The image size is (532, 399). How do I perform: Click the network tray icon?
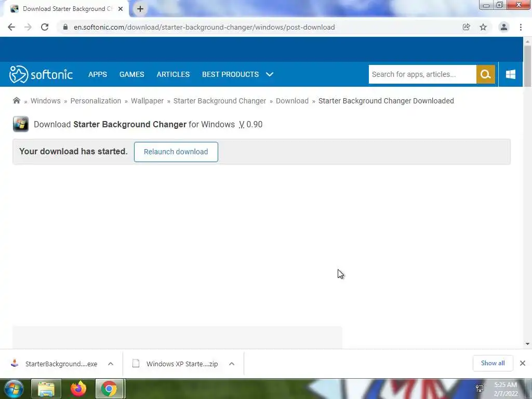[480, 389]
